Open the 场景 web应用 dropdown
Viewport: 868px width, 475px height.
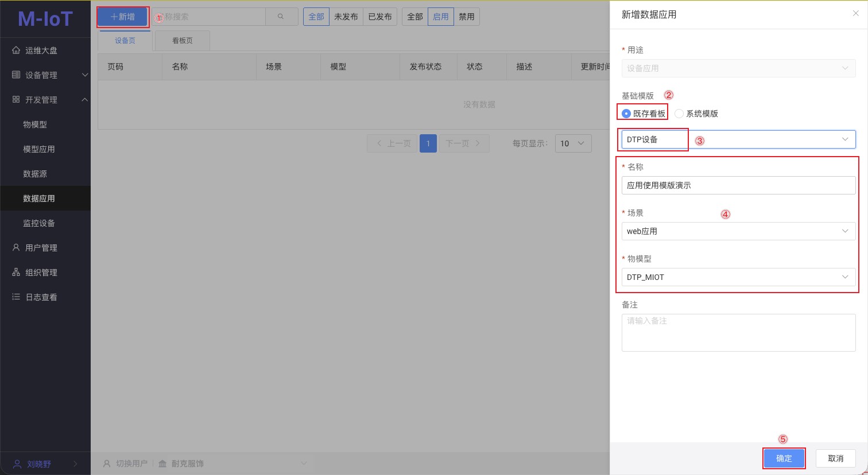[738, 231]
